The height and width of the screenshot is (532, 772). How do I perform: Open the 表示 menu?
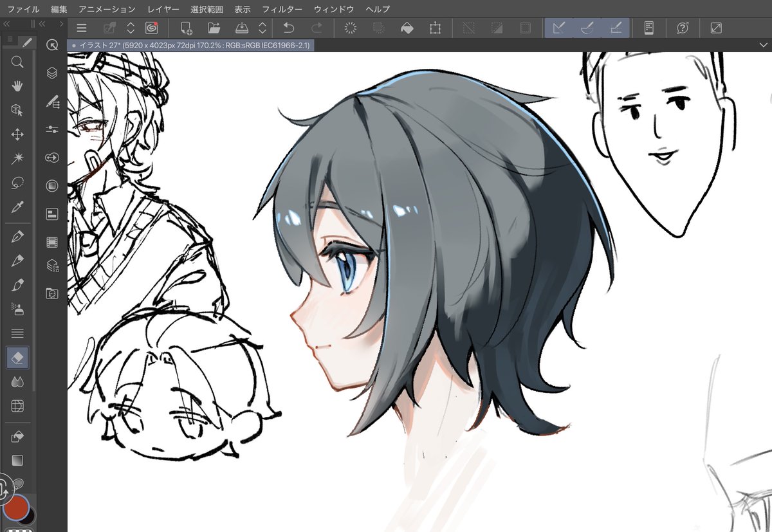pos(243,9)
